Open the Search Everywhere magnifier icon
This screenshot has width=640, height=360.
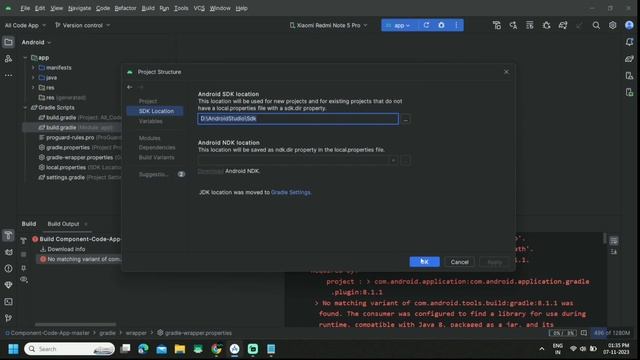point(596,25)
